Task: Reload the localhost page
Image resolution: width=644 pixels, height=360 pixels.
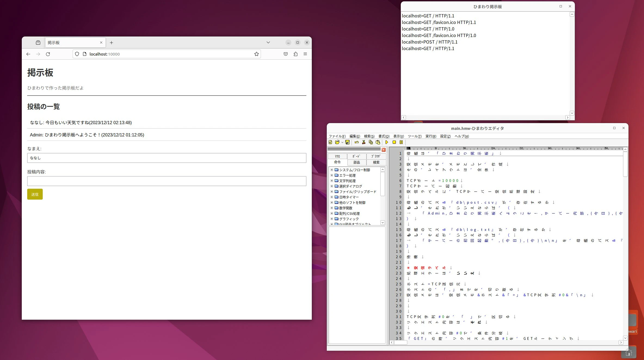Action: coord(48,54)
